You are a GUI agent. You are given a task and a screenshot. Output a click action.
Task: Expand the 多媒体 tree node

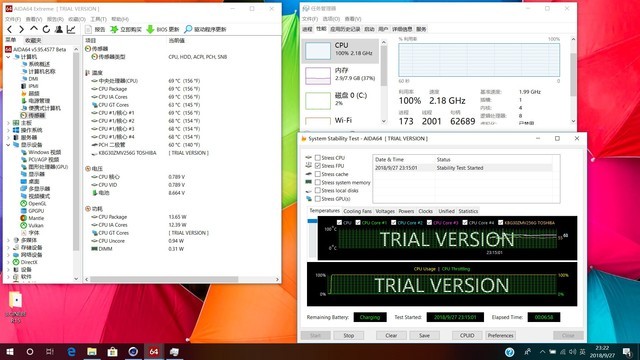(9, 240)
